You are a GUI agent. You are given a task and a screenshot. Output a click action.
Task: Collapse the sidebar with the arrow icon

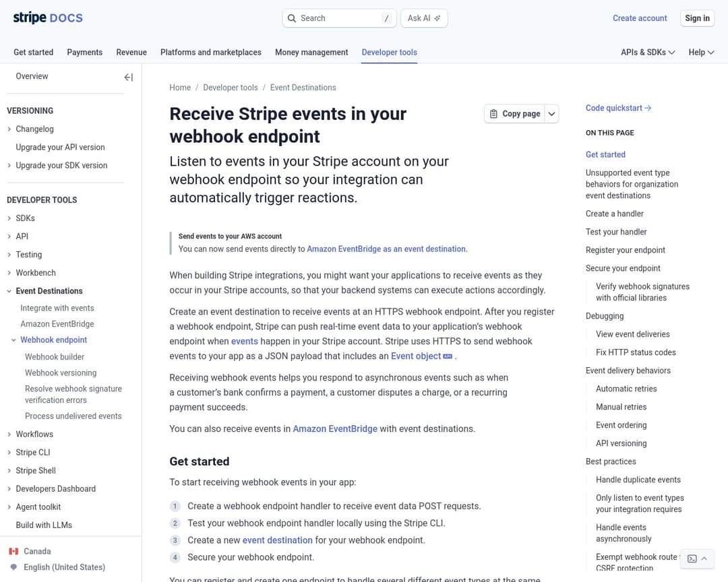pyautogui.click(x=129, y=77)
